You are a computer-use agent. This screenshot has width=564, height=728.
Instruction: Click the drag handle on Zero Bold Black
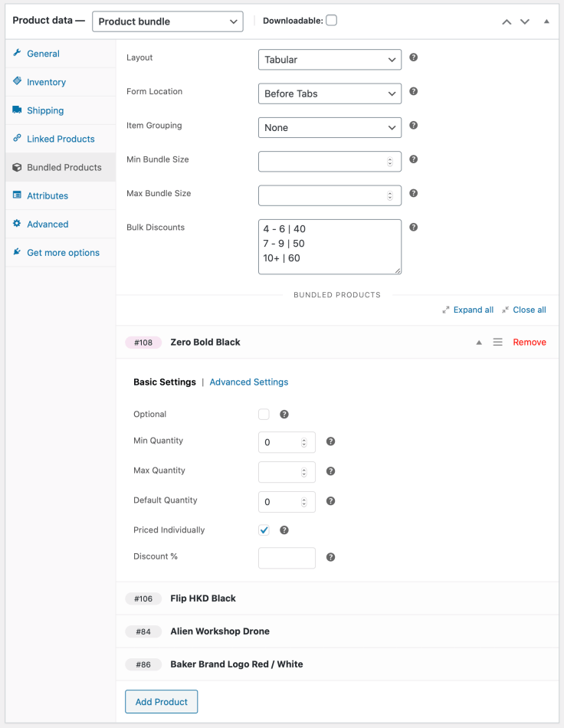[499, 342]
